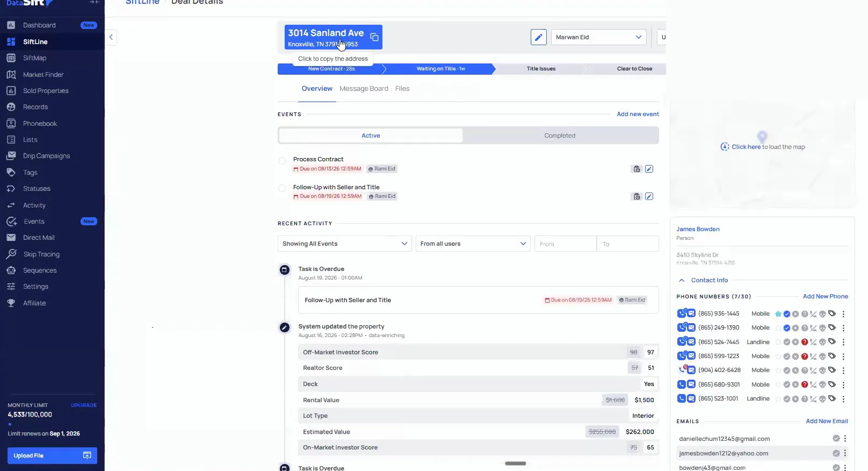Open the tag icon for (865) 524-7445
The image size is (868, 471).
(831, 341)
